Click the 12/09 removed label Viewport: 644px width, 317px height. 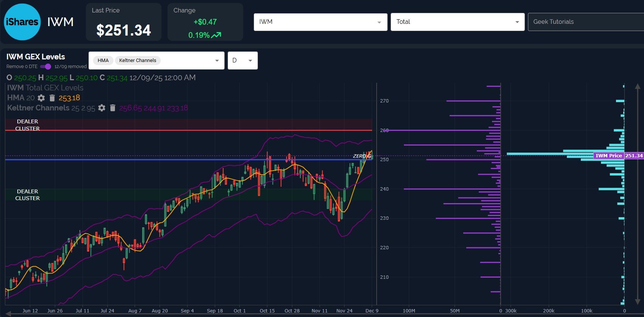point(70,67)
